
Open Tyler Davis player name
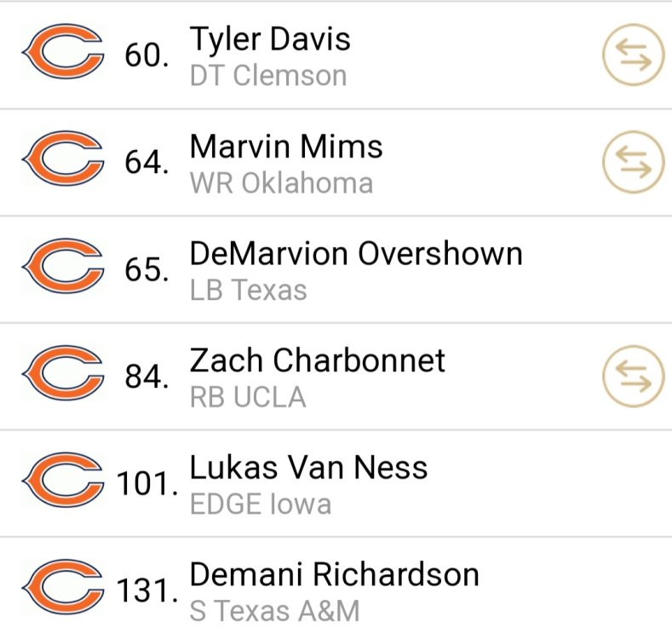(270, 39)
